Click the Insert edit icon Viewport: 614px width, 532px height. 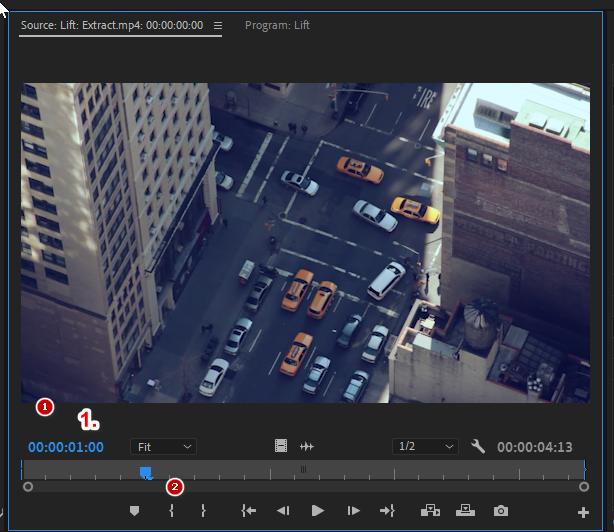[x=431, y=511]
